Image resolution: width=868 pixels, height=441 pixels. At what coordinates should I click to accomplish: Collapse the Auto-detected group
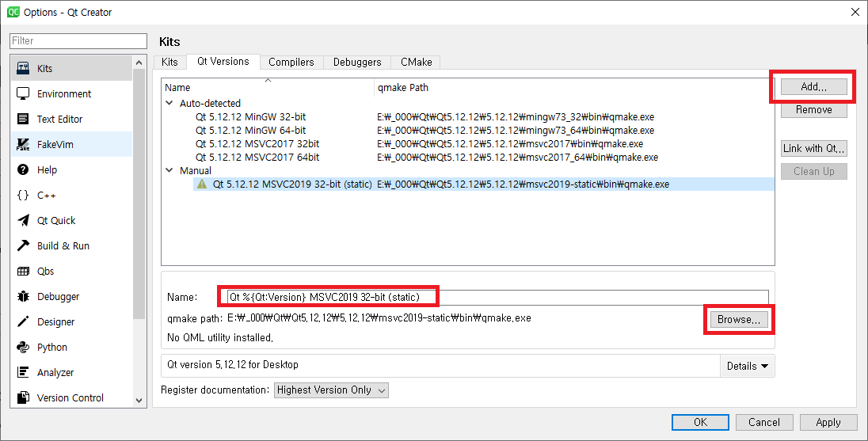click(169, 103)
